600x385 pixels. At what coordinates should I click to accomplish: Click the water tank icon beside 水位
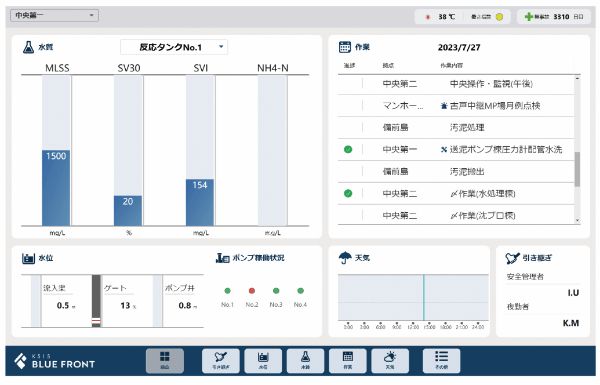28,258
